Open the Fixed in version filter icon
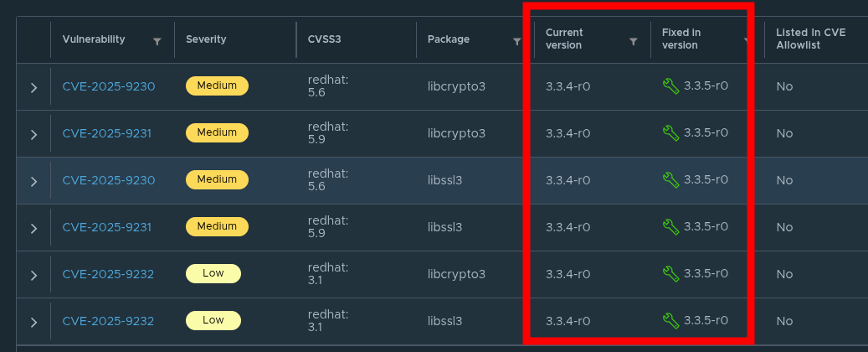Screen dimensions: 868x352 pos(747,42)
